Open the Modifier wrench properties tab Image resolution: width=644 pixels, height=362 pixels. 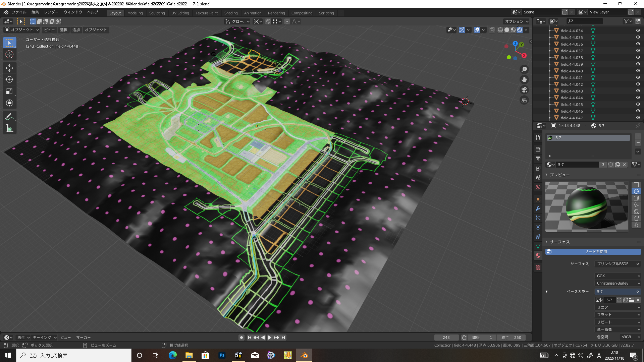point(538,208)
